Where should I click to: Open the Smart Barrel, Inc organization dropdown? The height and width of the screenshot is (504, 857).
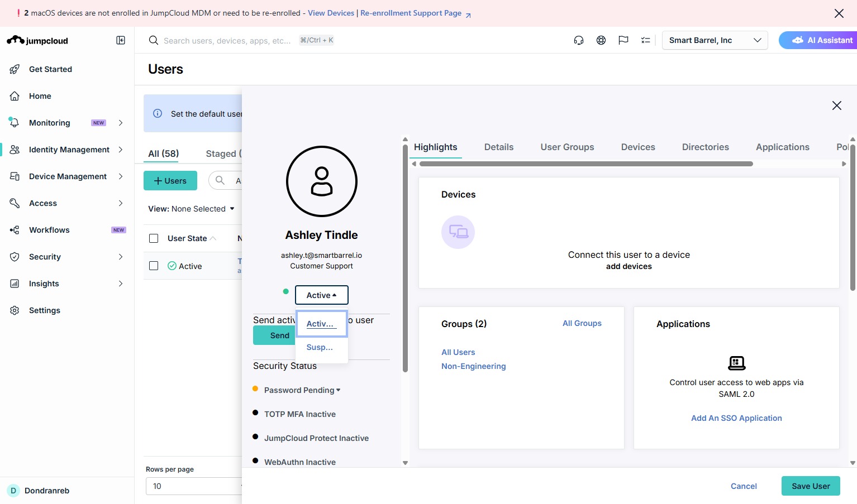click(x=715, y=40)
